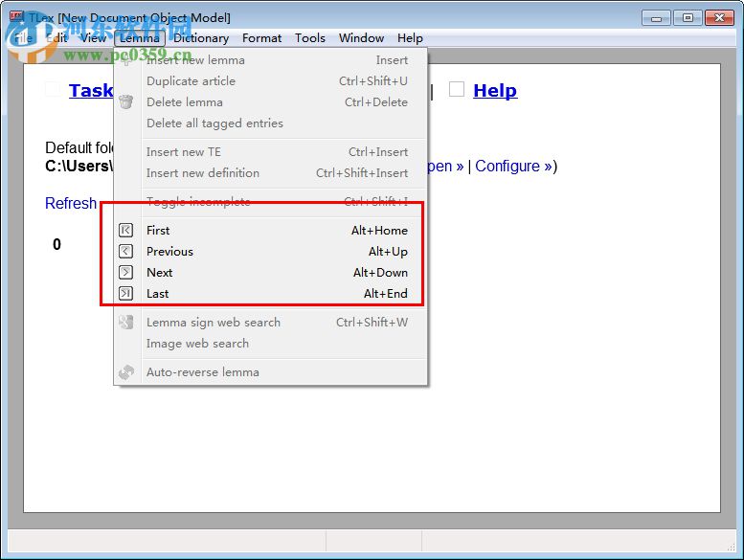Click the Auto-reverse lemma icon
The height and width of the screenshot is (560, 744).
click(x=125, y=372)
